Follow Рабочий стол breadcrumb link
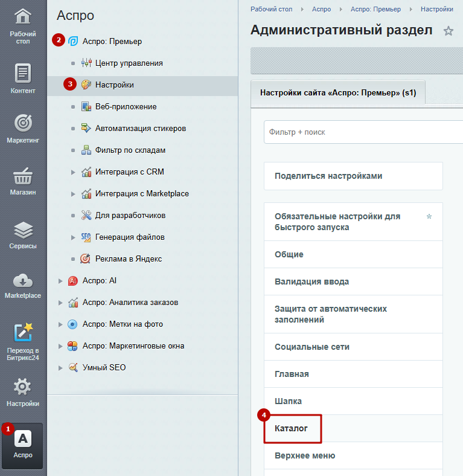 tap(271, 10)
